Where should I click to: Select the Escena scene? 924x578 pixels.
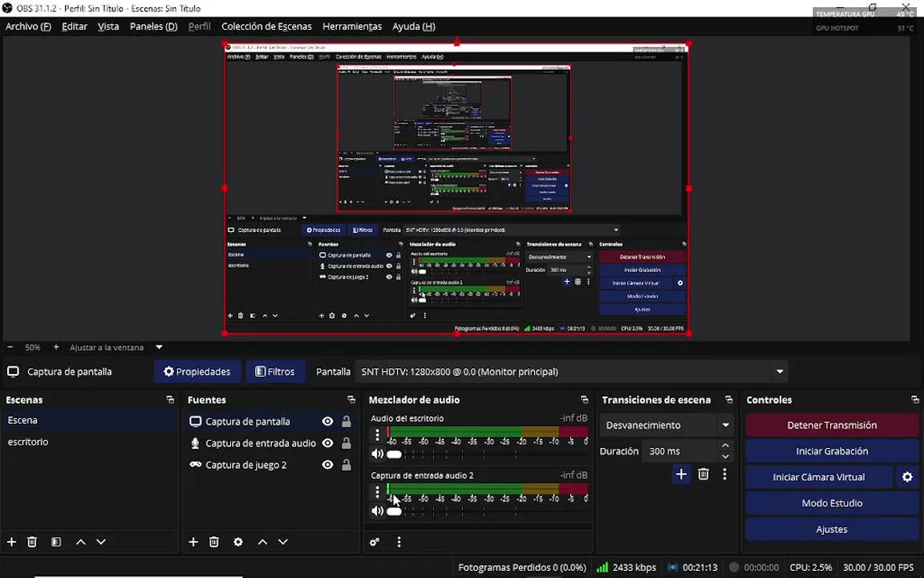[90, 420]
